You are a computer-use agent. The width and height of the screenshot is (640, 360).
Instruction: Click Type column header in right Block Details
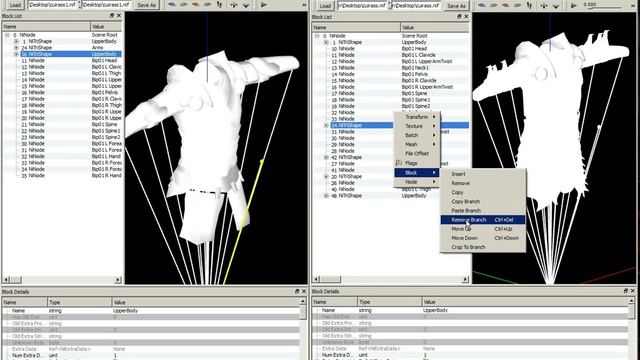390,302
